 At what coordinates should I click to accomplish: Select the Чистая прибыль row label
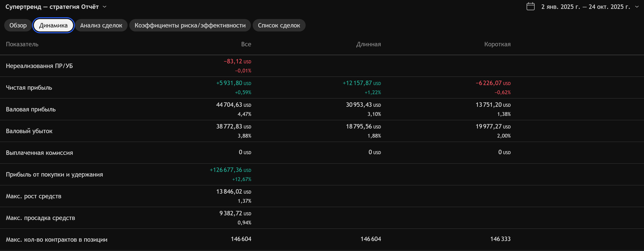coord(29,88)
